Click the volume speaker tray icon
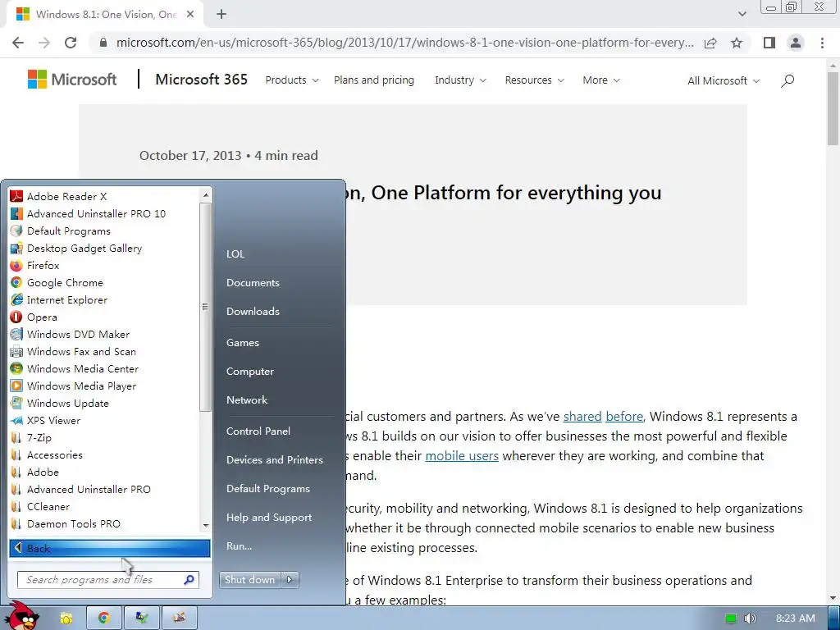 (x=750, y=619)
